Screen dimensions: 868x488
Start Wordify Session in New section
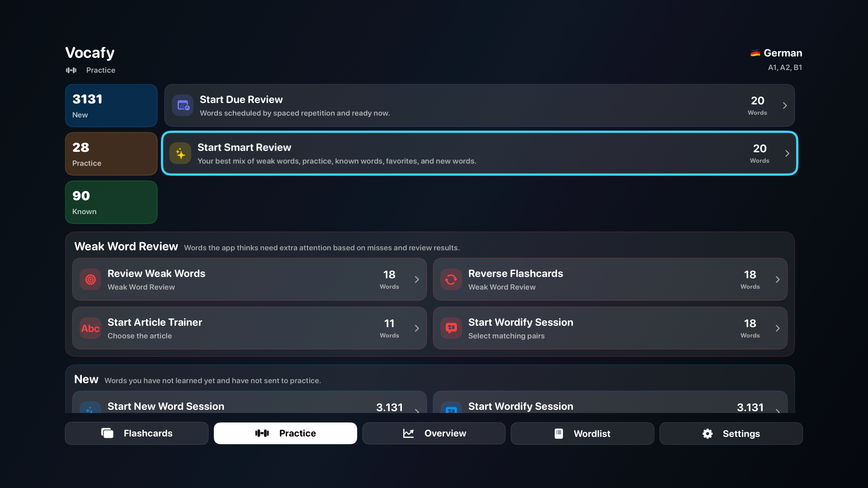[x=610, y=403]
